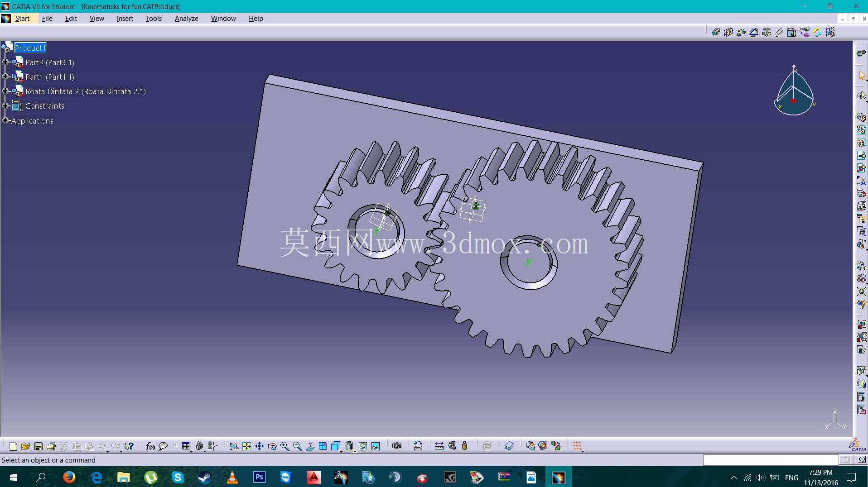868x487 pixels.
Task: Select the Rotate view tool
Action: (272, 446)
